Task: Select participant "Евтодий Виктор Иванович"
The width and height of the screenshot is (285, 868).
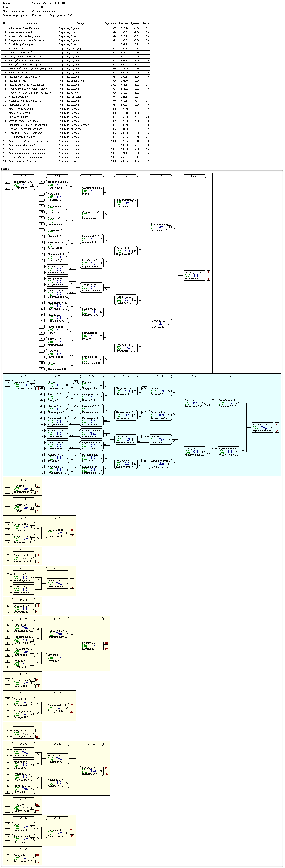Action: (x=24, y=61)
